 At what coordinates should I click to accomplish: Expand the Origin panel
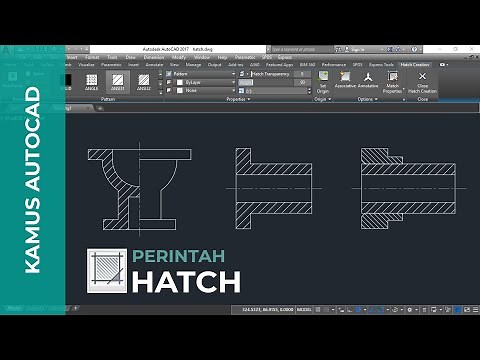(x=323, y=99)
